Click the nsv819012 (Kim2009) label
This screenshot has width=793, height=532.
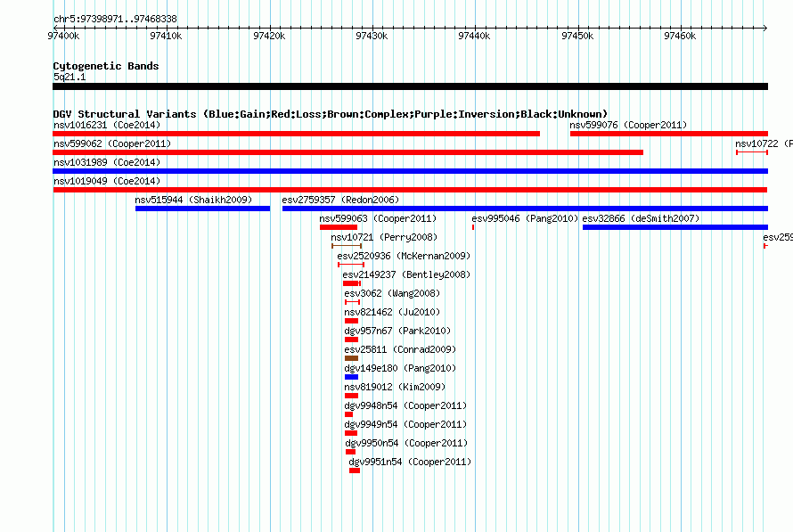point(395,387)
